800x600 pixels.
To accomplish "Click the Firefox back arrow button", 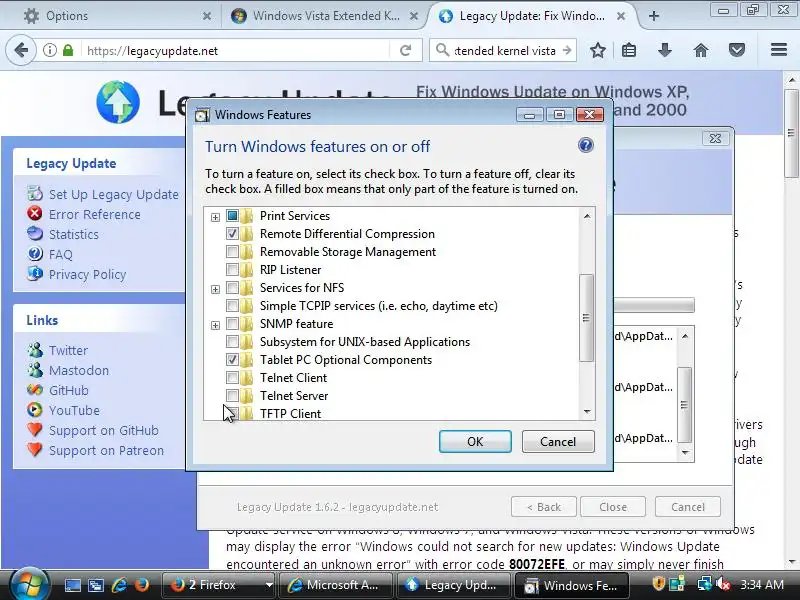I will click(21, 51).
